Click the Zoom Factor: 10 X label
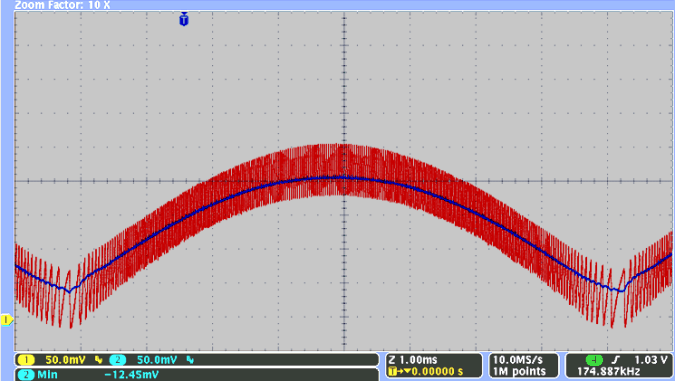The image size is (675, 381). click(62, 5)
